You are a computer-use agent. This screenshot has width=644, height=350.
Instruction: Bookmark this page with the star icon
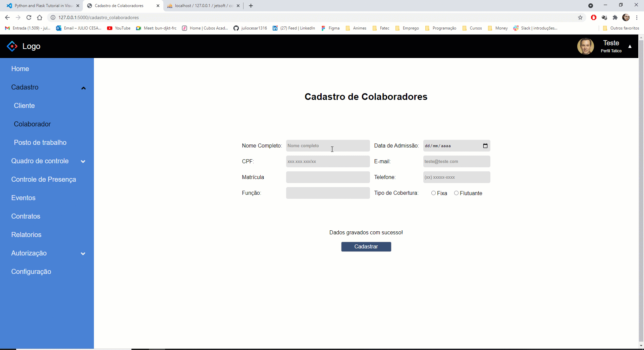[580, 17]
